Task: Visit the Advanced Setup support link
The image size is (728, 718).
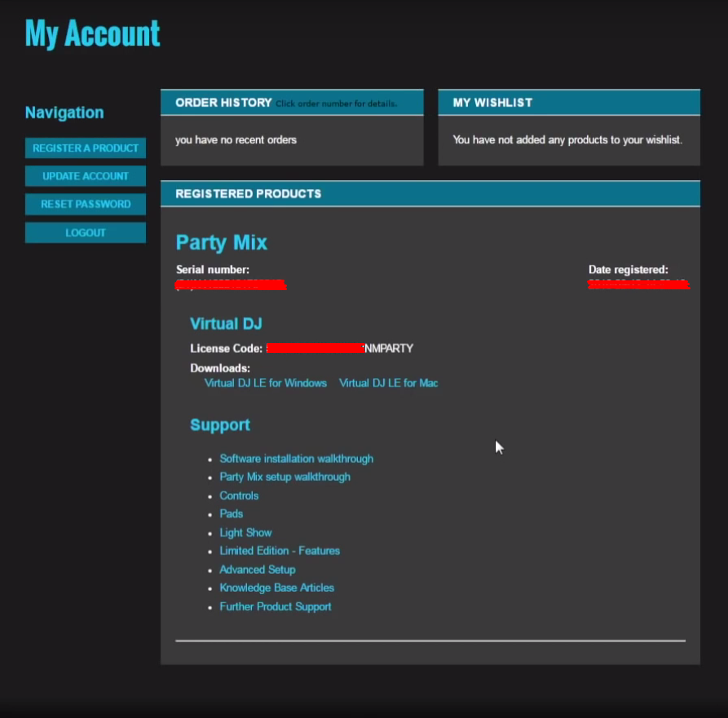Action: click(x=258, y=570)
